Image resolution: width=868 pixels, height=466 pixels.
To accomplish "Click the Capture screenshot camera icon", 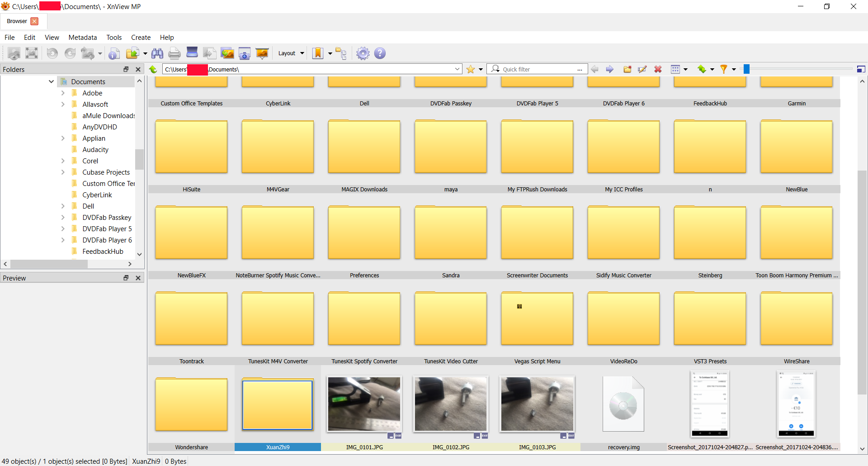I will tap(245, 53).
